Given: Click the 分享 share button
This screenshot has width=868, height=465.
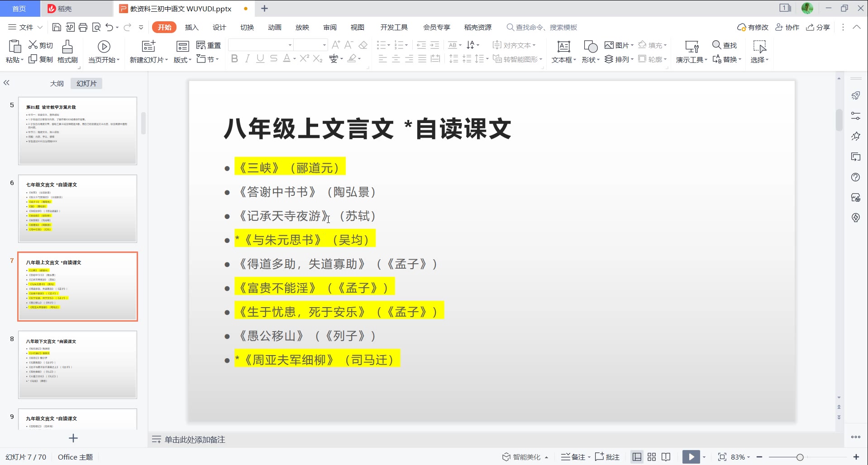Looking at the screenshot, I should [817, 27].
